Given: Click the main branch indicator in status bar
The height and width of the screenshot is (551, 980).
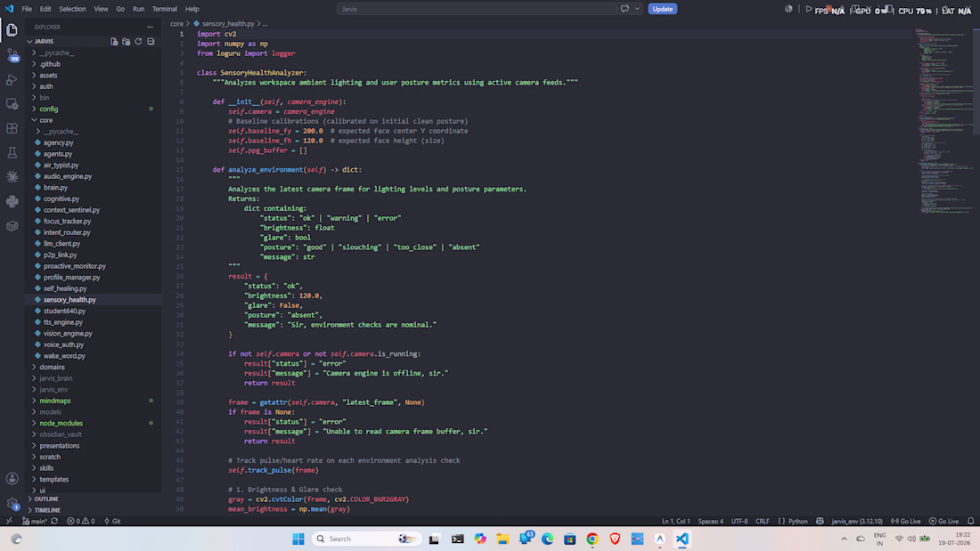Looking at the screenshot, I should [35, 521].
